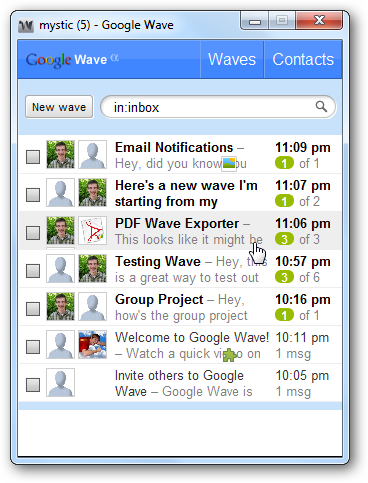Open the Contacts tab
Screen dimensions: 368x483
[303, 60]
